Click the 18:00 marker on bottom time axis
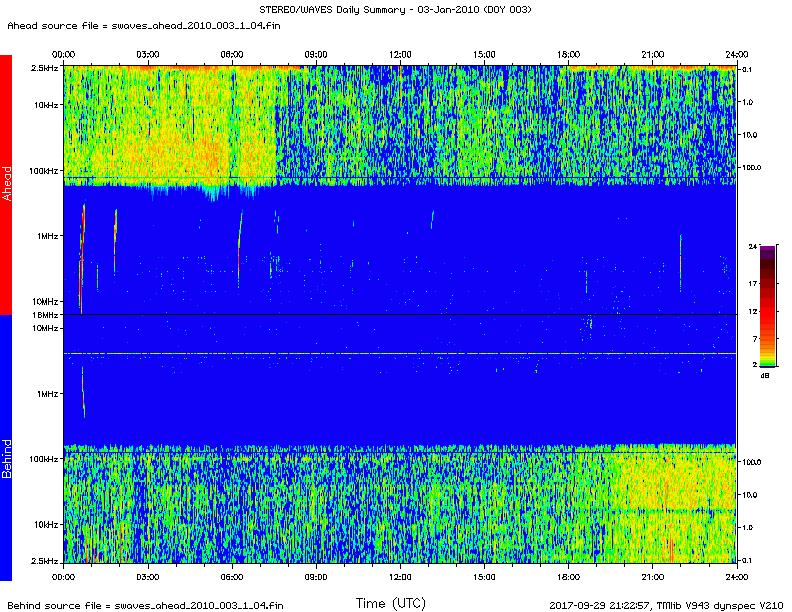The width and height of the screenshot is (792, 612). [x=568, y=577]
